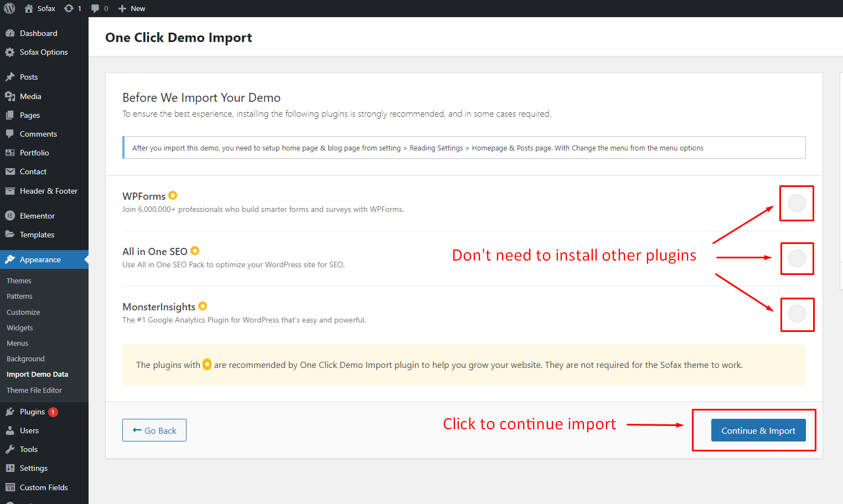843x504 pixels.
Task: Click the Tools wrench icon
Action: [10, 449]
